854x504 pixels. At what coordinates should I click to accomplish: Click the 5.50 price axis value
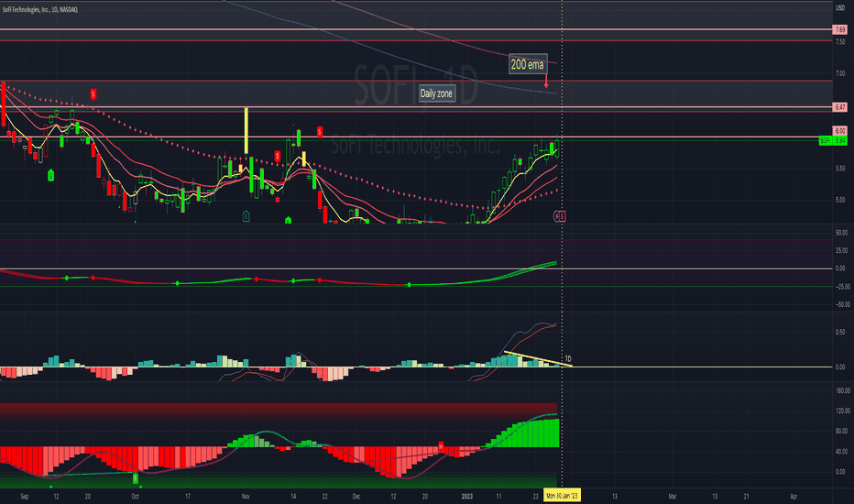pos(840,169)
